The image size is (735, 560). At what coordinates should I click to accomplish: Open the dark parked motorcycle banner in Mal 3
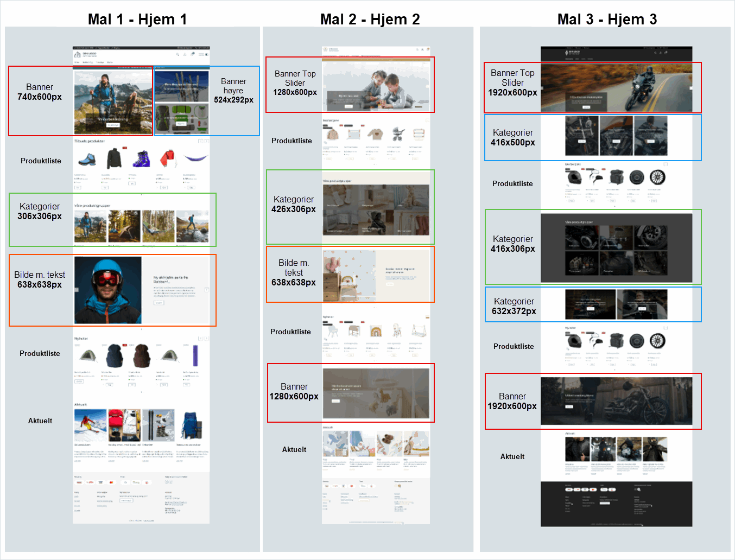(616, 402)
